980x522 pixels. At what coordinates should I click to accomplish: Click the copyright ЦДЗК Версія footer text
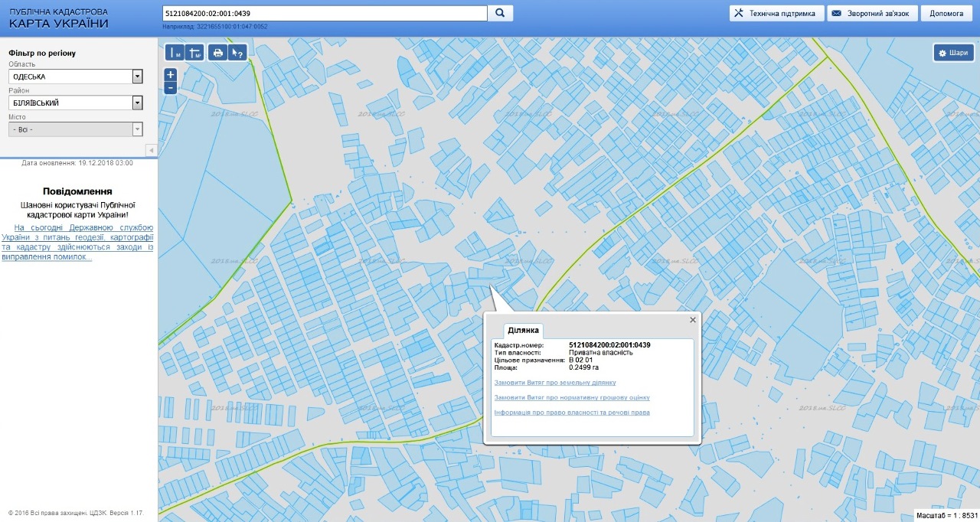(x=76, y=513)
